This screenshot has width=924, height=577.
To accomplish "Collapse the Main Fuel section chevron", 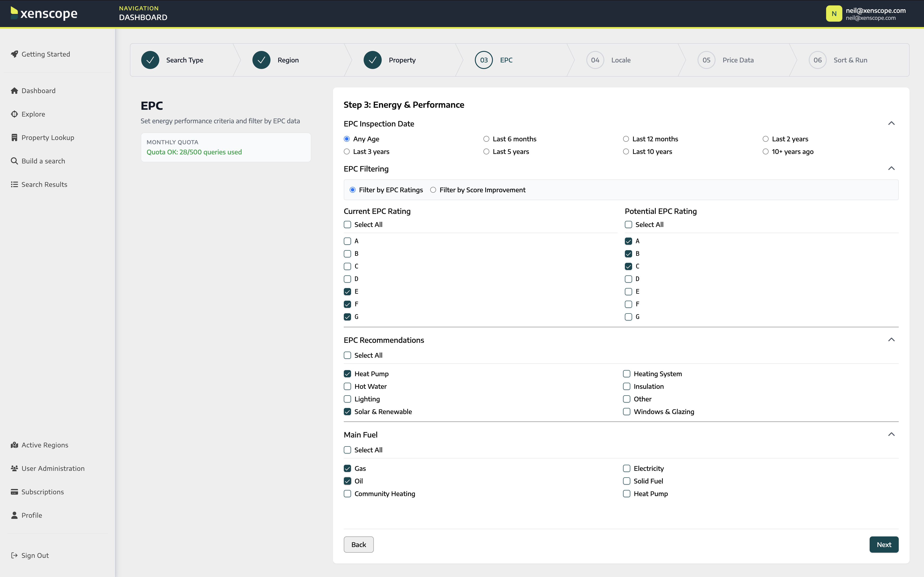I will (891, 434).
